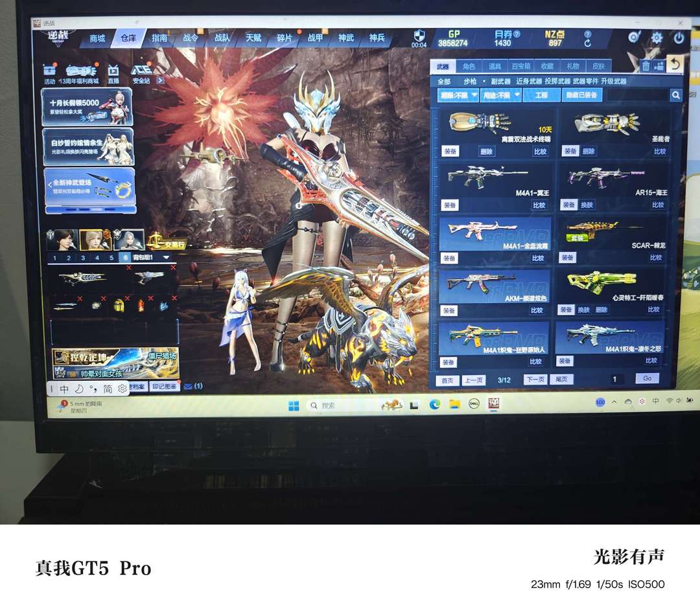700x612 pixels.
Task: Remove the secondary weapon from backpack slot
Action: 173,267
